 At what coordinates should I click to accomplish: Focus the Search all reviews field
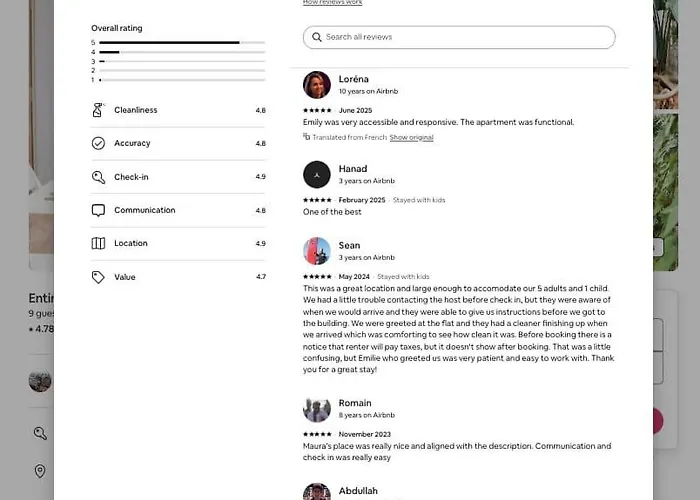pyautogui.click(x=459, y=37)
